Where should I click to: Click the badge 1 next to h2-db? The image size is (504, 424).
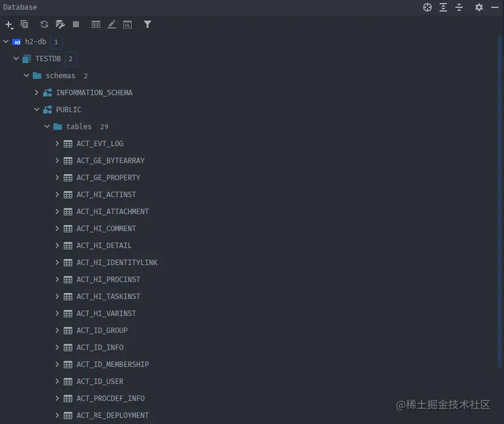[56, 42]
